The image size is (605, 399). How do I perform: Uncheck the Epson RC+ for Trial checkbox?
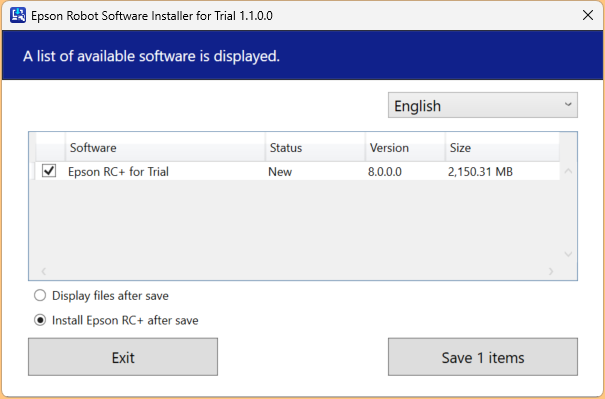pyautogui.click(x=49, y=171)
